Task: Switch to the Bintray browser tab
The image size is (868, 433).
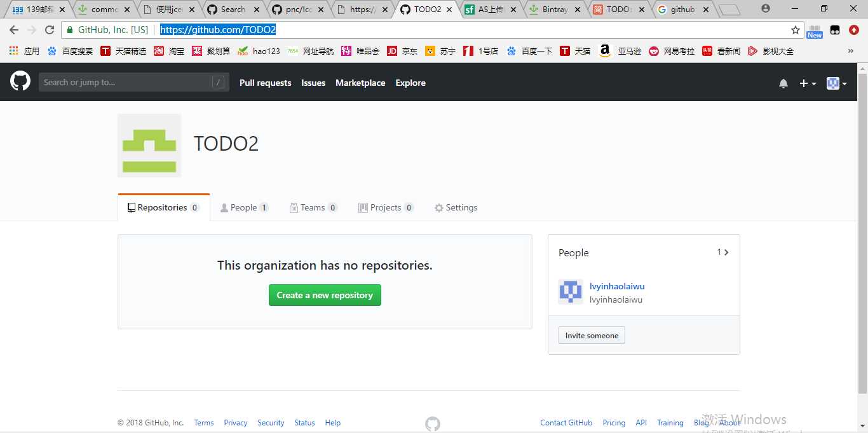Action: pos(555,10)
